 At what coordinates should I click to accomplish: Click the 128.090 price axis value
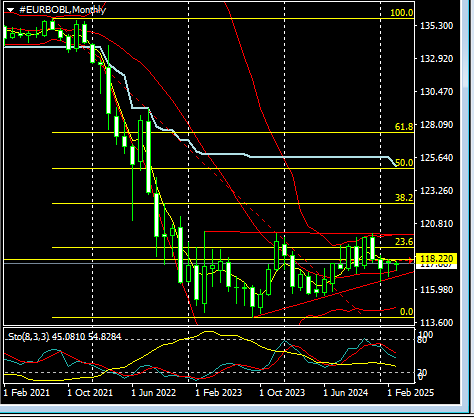[437, 125]
